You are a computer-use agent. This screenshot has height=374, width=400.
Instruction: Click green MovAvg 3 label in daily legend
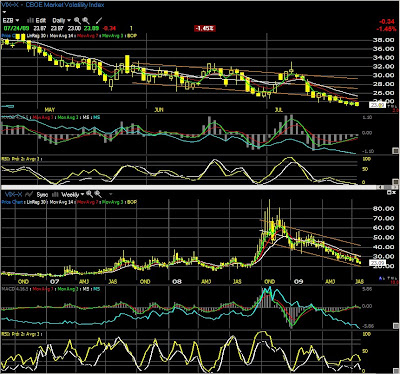113,35
